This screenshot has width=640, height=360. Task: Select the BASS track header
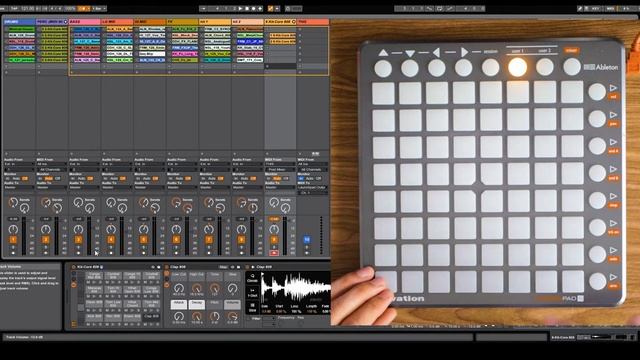(84, 22)
